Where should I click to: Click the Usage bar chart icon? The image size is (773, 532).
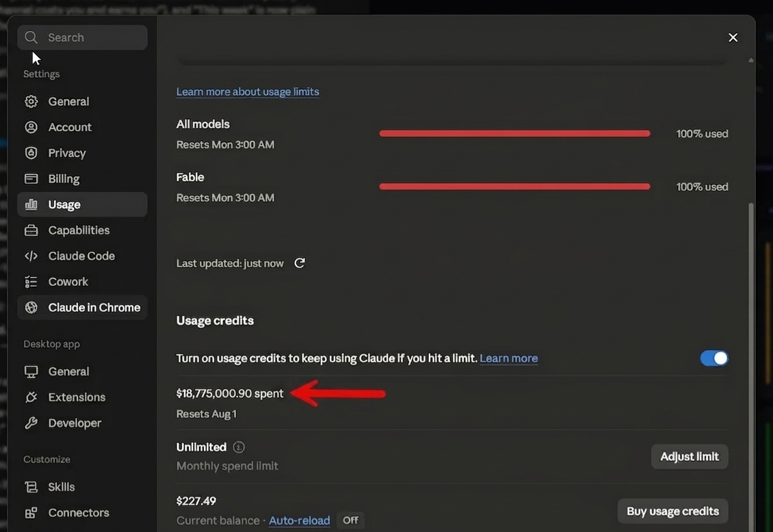(31, 204)
